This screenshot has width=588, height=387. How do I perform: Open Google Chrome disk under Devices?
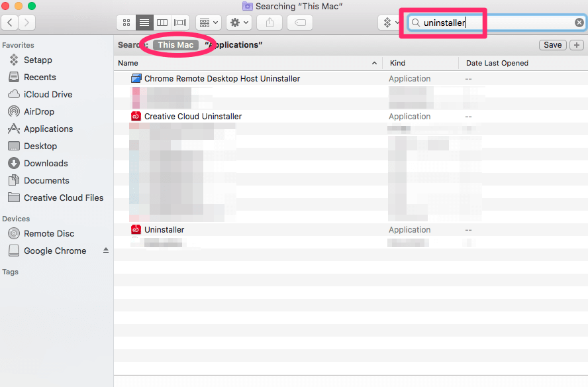point(55,251)
